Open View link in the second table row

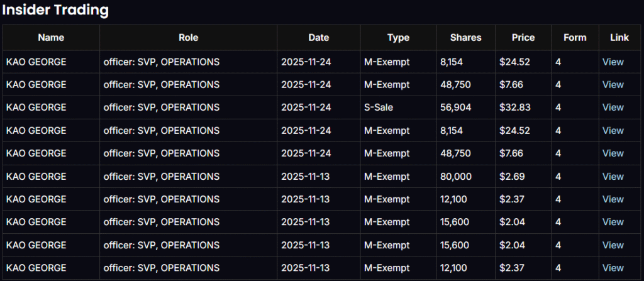613,85
